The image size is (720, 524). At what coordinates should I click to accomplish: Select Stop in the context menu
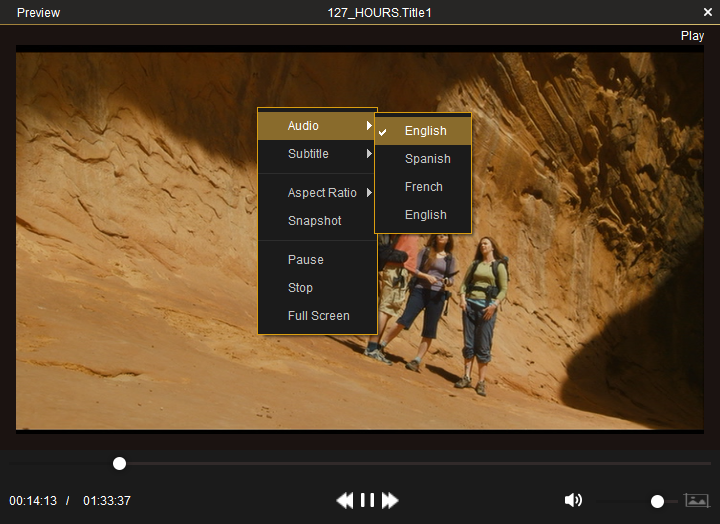coord(317,288)
